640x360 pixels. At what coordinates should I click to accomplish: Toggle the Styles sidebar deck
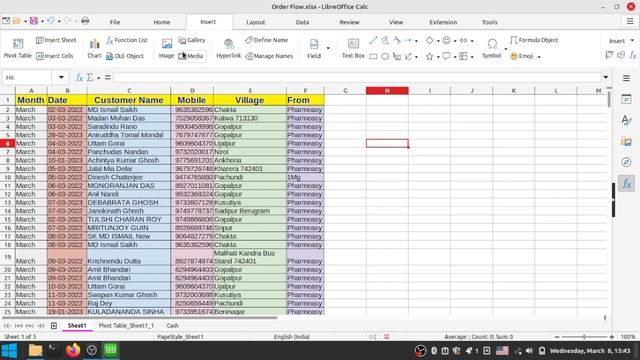pos(626,120)
